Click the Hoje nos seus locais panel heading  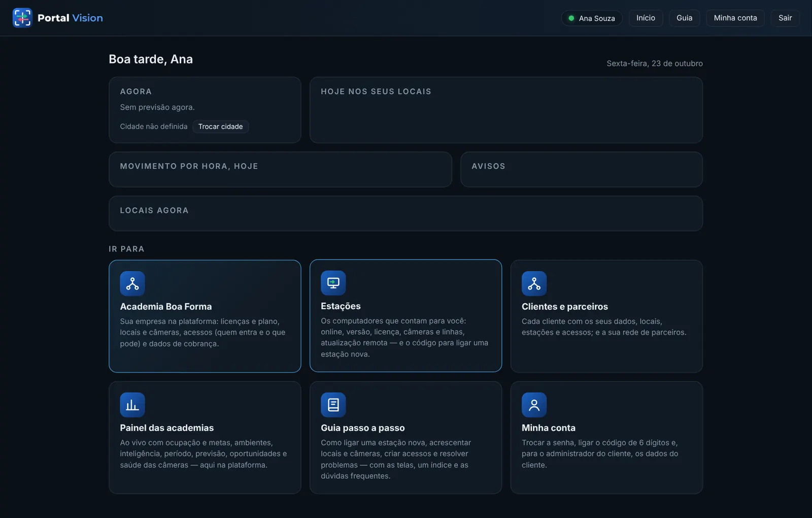(x=376, y=91)
